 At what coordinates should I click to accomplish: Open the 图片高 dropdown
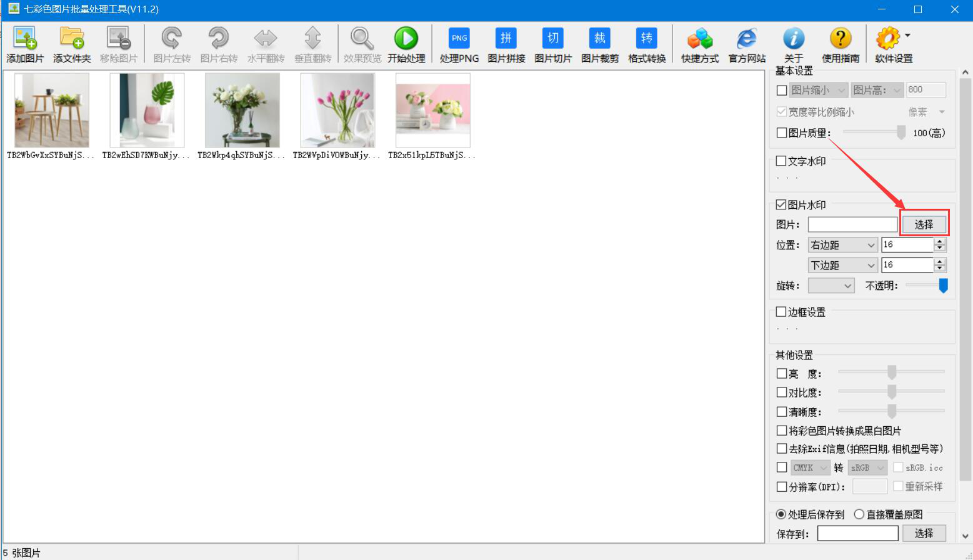(x=877, y=91)
